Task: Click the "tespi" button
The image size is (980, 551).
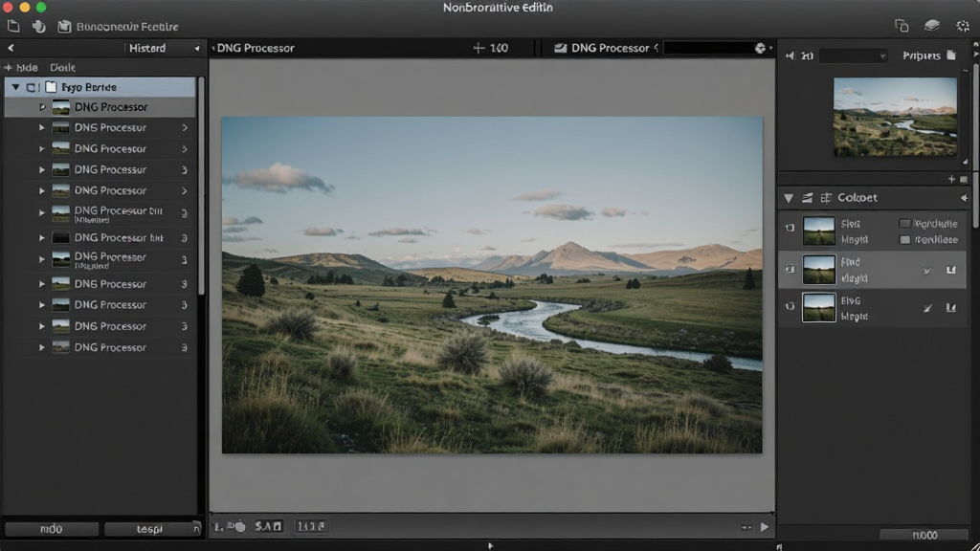Action: [x=150, y=529]
